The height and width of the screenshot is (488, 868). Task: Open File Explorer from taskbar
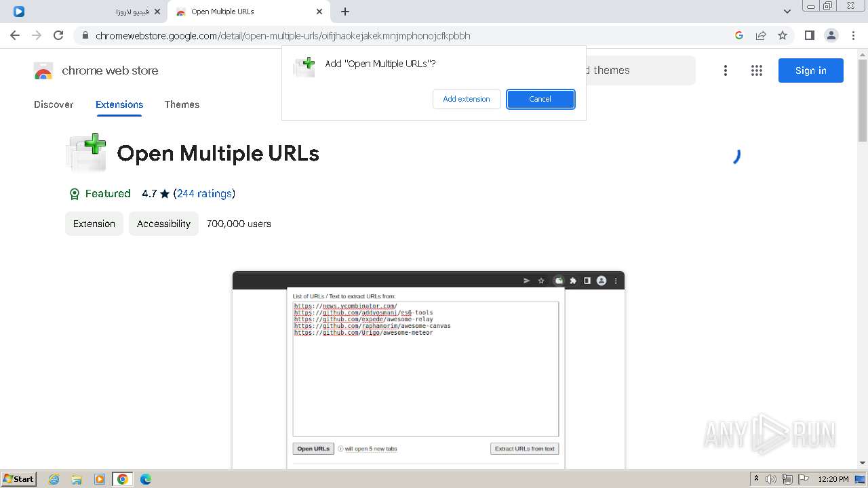pyautogui.click(x=77, y=479)
